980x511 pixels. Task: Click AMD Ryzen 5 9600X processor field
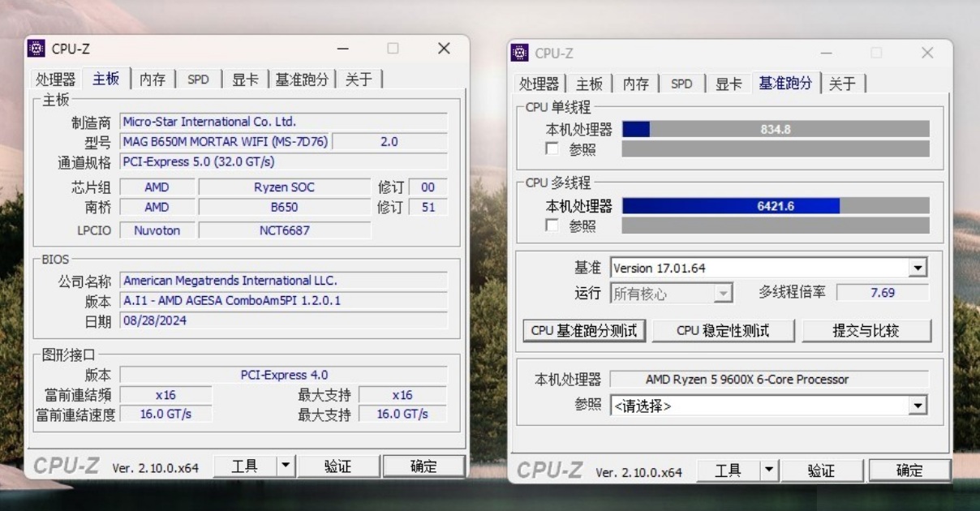(769, 380)
